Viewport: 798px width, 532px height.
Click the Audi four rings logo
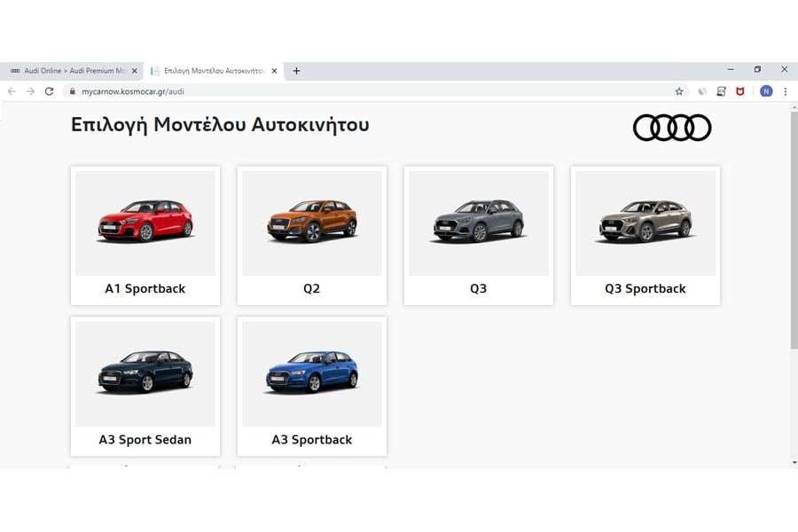[x=672, y=128]
